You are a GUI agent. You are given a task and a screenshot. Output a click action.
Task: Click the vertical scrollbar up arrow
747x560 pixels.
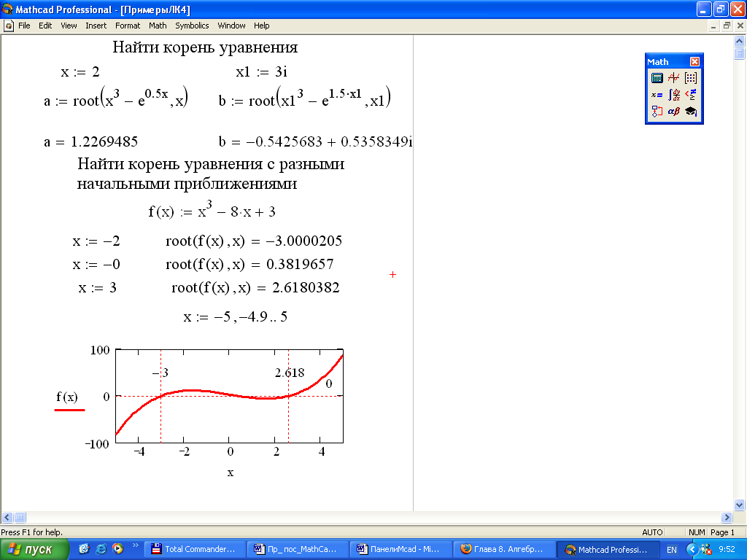click(740, 41)
